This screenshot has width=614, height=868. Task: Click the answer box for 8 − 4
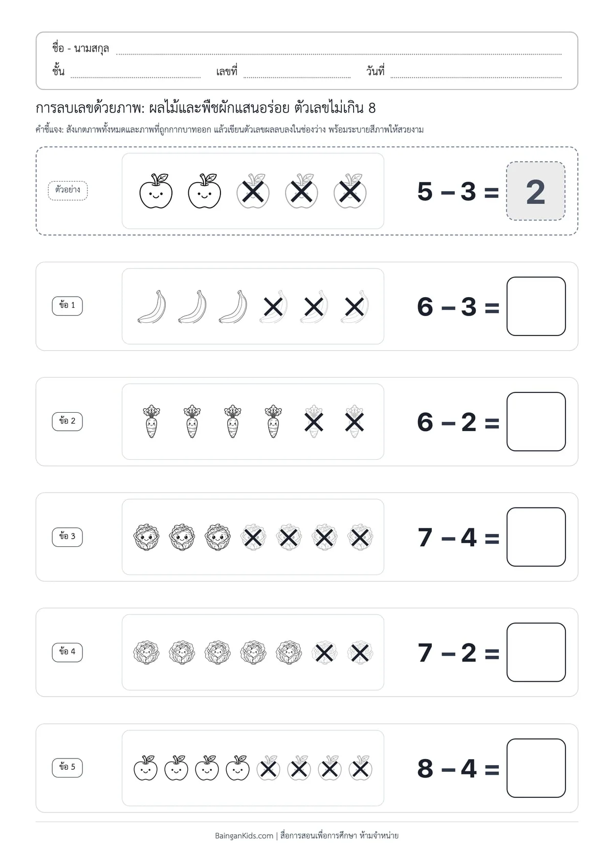[x=536, y=768]
